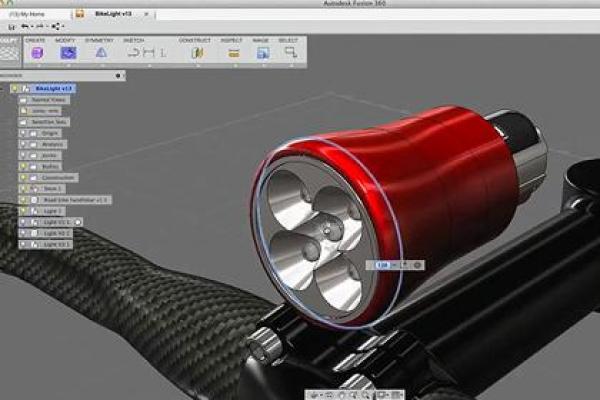Click the Symmetry tool icon
The width and height of the screenshot is (600, 400).
click(x=100, y=53)
